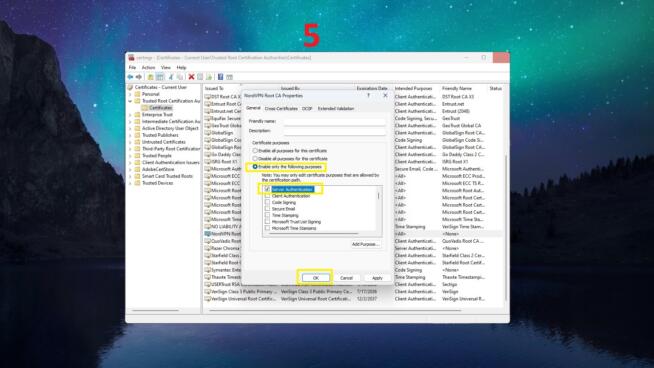Screen dimensions: 654x368
Task: Check the Client Authentication purpose checkbox
Action: (267, 196)
